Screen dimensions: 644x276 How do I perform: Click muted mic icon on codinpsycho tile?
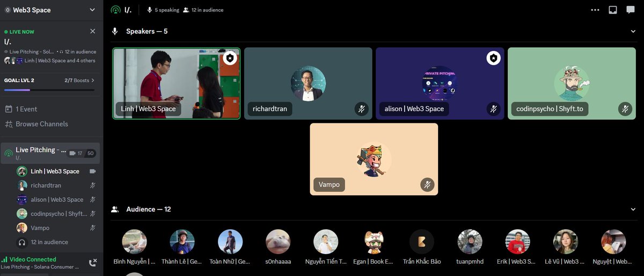[625, 109]
